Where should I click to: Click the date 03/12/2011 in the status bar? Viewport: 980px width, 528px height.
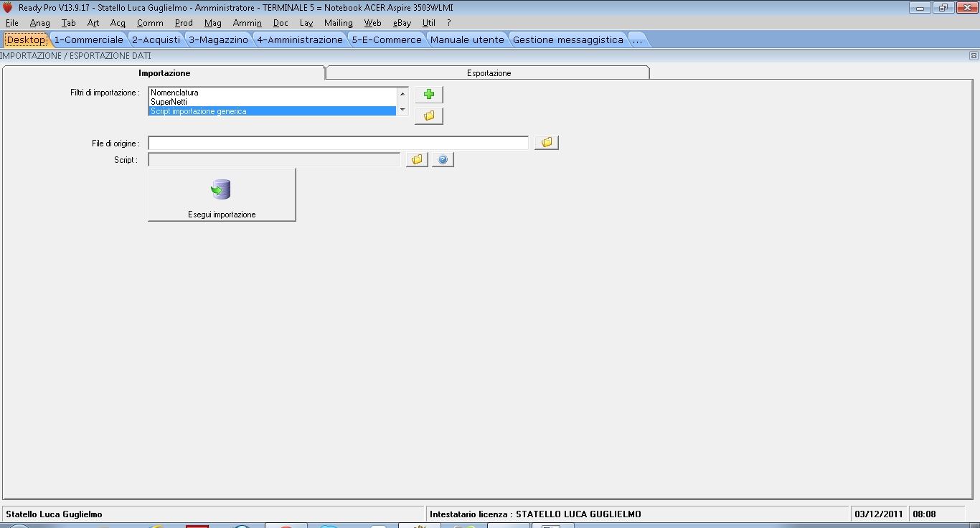[x=879, y=514]
